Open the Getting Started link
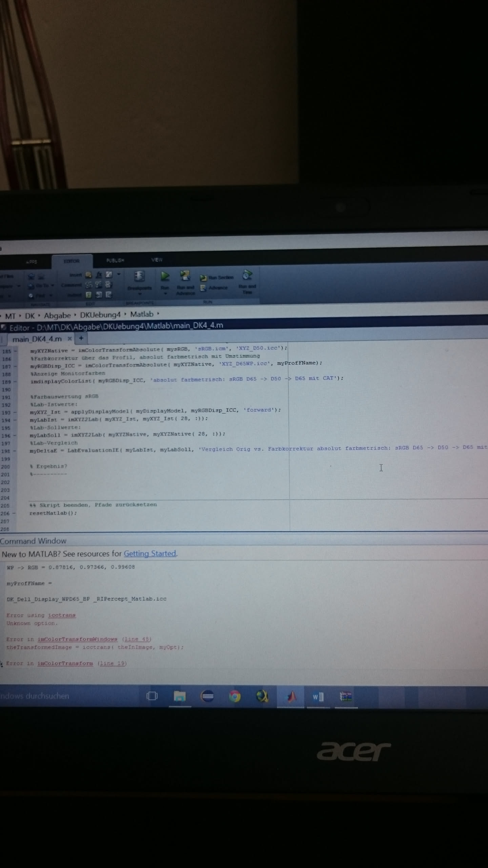Screen dimensions: 488x868 [150, 554]
